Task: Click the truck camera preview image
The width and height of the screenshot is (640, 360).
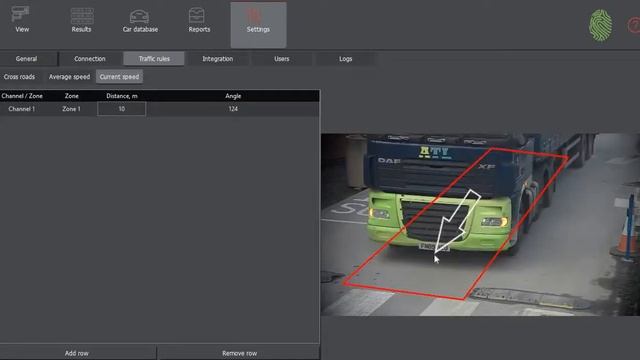Action: (x=480, y=224)
